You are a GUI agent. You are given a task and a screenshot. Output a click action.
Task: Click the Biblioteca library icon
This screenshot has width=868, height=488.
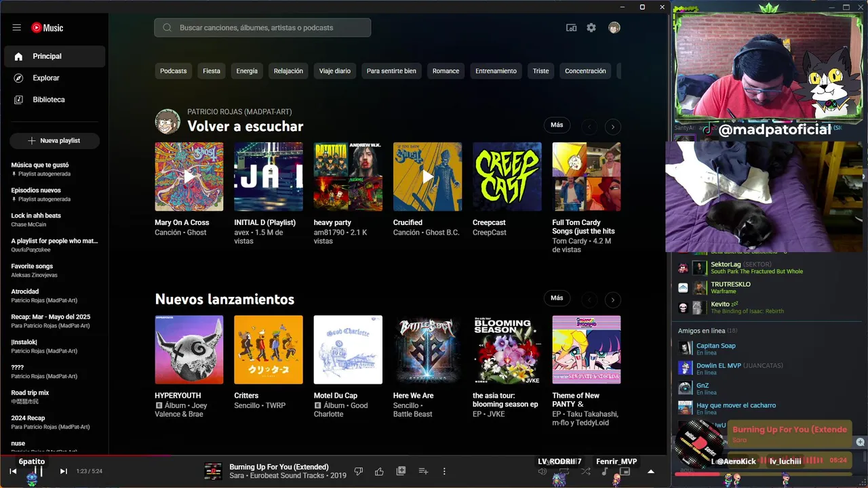(18, 100)
